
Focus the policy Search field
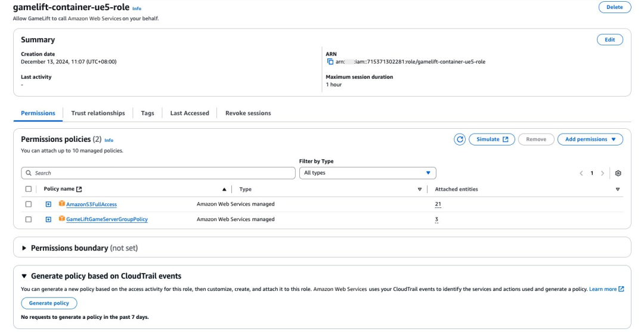[x=158, y=173]
